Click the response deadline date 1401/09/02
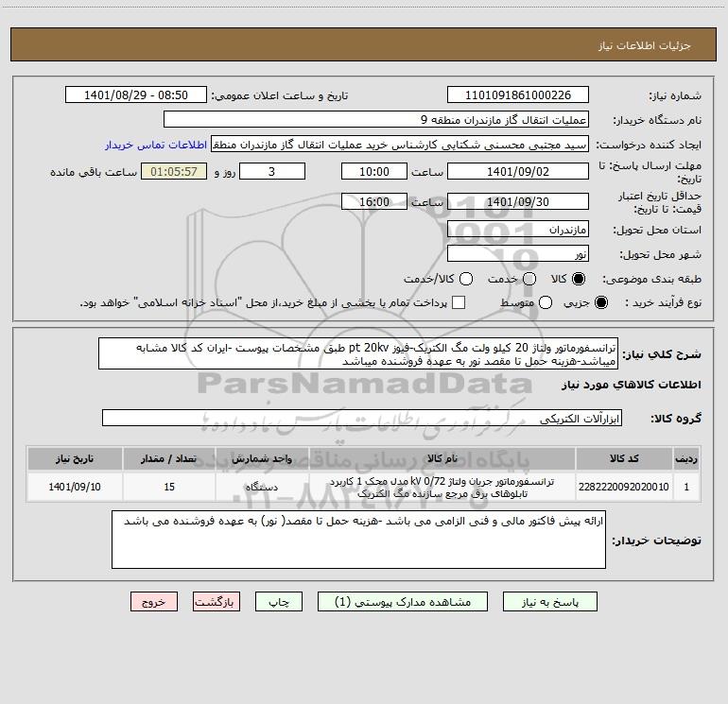The height and width of the screenshot is (704, 728). (518, 172)
